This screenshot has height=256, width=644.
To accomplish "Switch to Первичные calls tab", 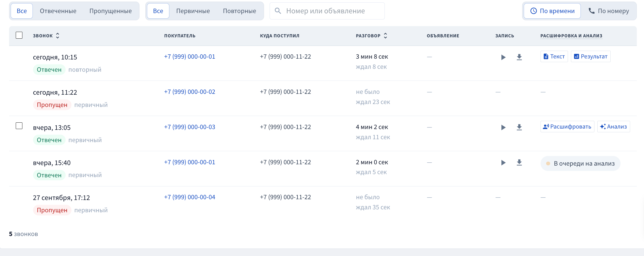I will coord(193,11).
